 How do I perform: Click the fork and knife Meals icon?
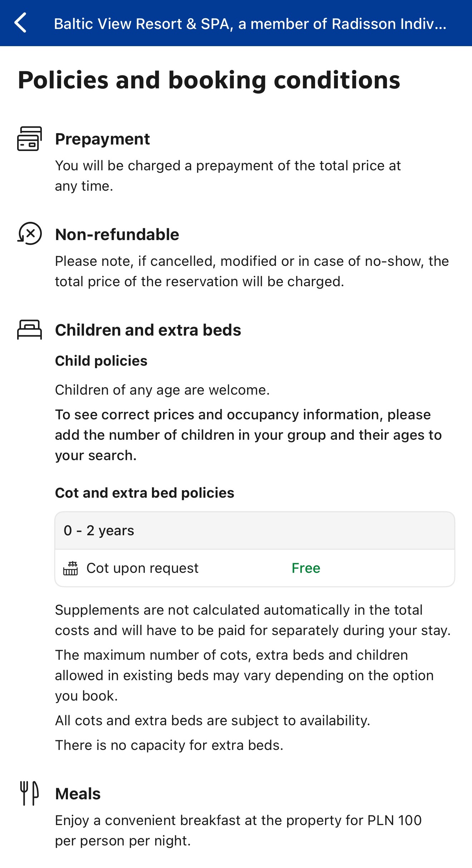29,793
